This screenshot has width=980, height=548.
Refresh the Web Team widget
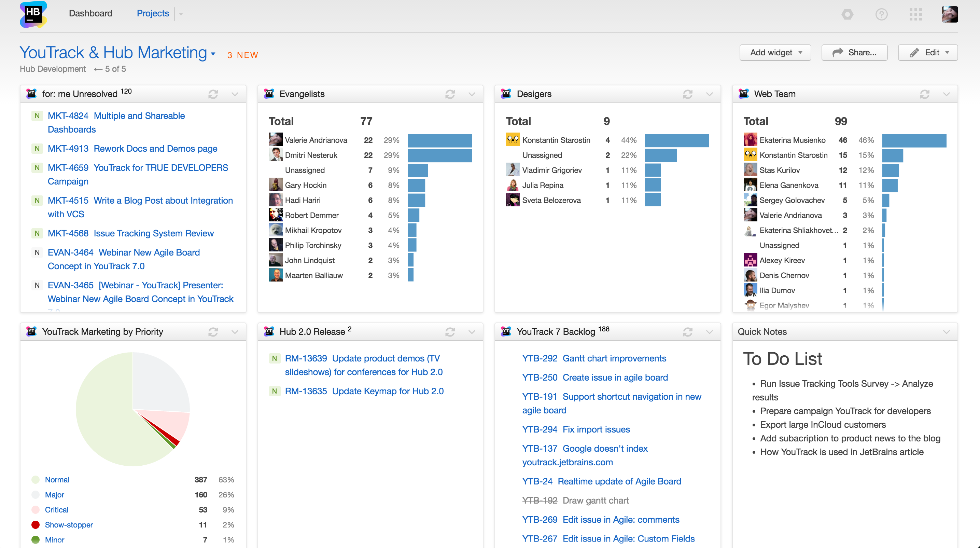[x=924, y=94]
